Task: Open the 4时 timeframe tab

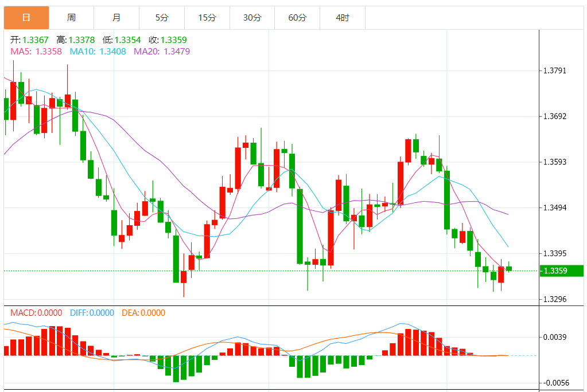Action: (343, 18)
